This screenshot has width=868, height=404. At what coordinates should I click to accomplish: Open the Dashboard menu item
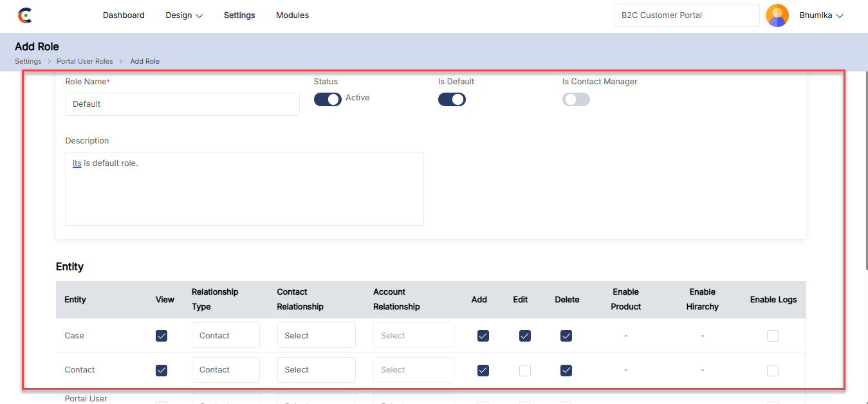point(124,15)
